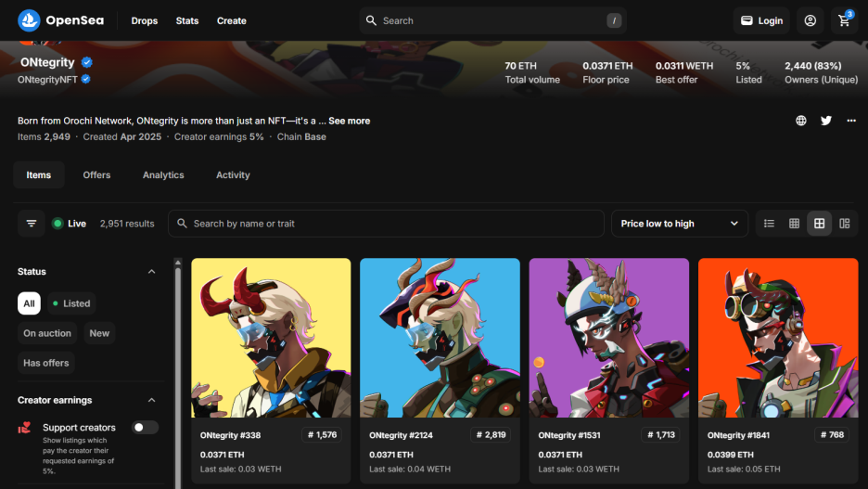Viewport: 868px width, 489px height.
Task: Click the 2,951 results count
Action: (127, 224)
